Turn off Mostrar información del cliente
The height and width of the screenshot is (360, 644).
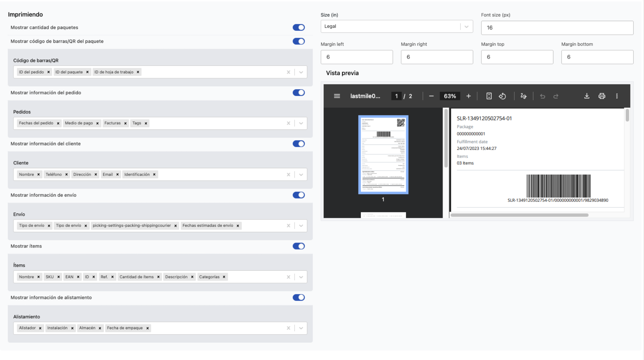click(299, 144)
